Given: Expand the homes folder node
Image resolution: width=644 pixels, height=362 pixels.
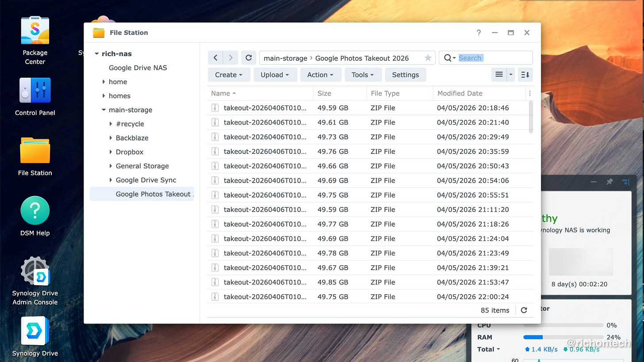Looking at the screenshot, I should pyautogui.click(x=103, y=96).
